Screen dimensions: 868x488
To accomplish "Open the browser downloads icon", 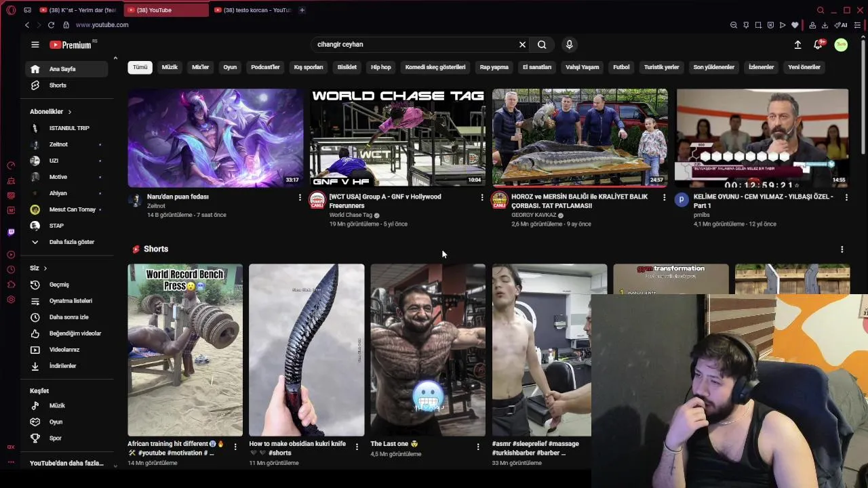I will click(x=825, y=25).
